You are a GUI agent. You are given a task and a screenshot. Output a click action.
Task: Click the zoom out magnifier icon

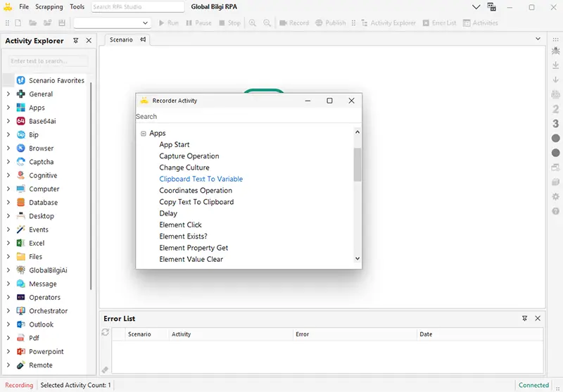267,23
